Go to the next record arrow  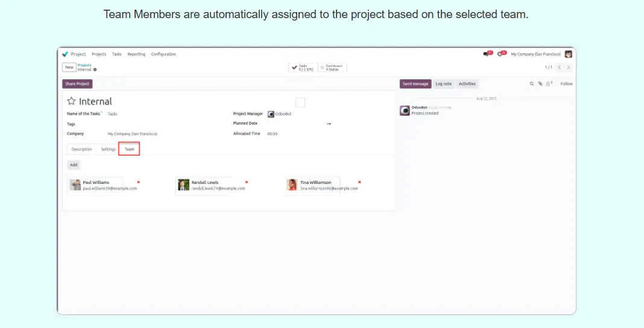(x=568, y=68)
